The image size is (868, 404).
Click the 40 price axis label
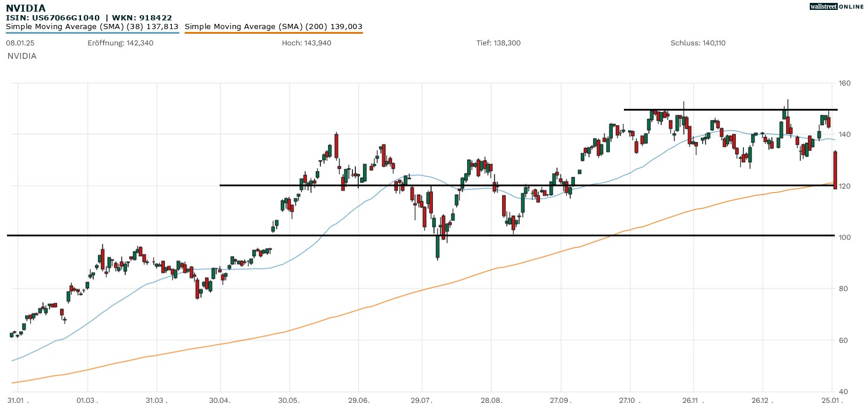click(x=843, y=391)
